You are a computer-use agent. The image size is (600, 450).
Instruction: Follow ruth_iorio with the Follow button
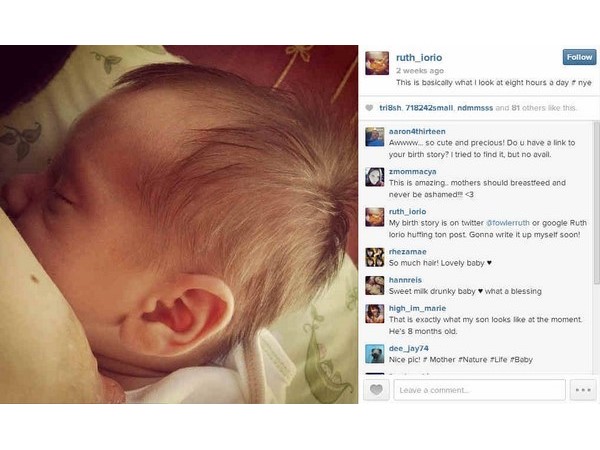pyautogui.click(x=579, y=57)
